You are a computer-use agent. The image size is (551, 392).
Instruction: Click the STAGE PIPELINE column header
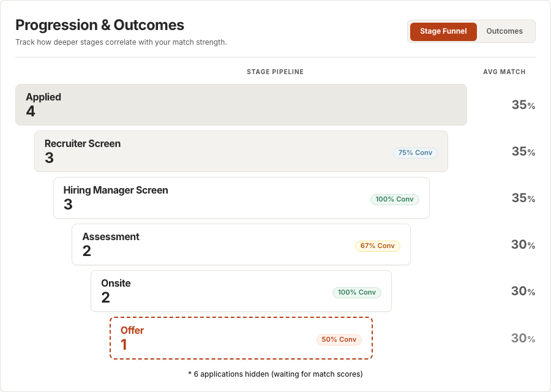(275, 72)
